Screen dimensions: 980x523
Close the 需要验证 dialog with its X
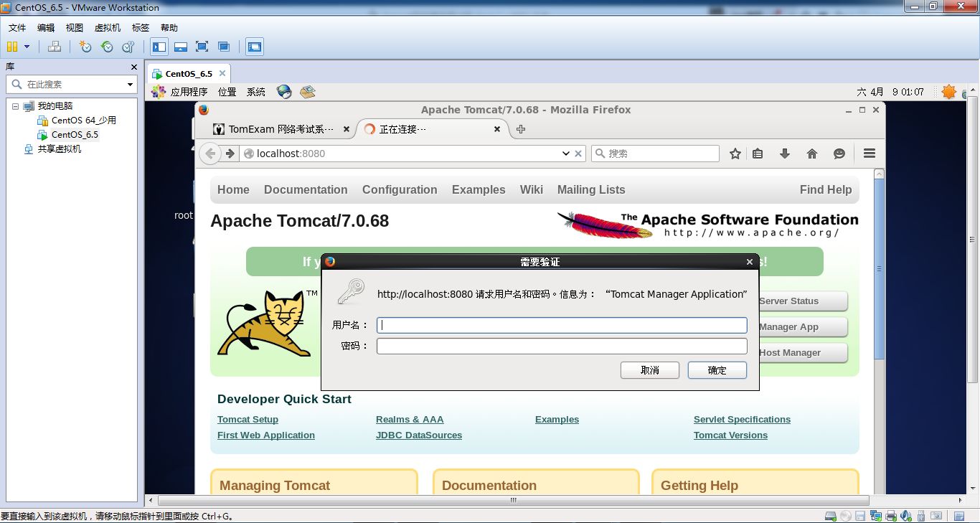[x=750, y=262]
